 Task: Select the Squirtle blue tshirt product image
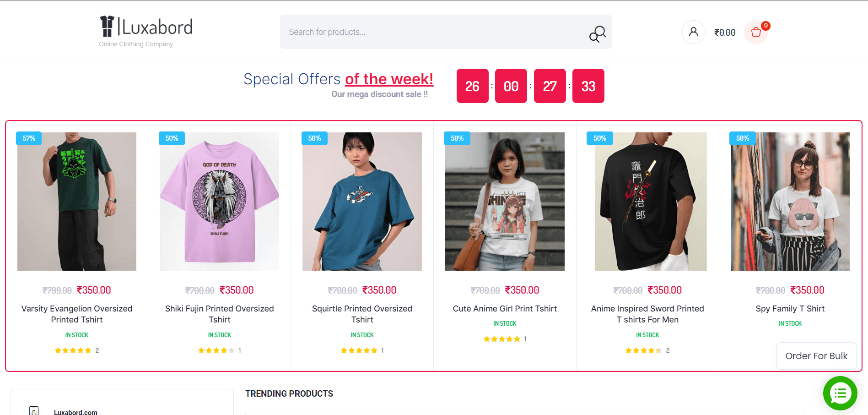pos(362,202)
